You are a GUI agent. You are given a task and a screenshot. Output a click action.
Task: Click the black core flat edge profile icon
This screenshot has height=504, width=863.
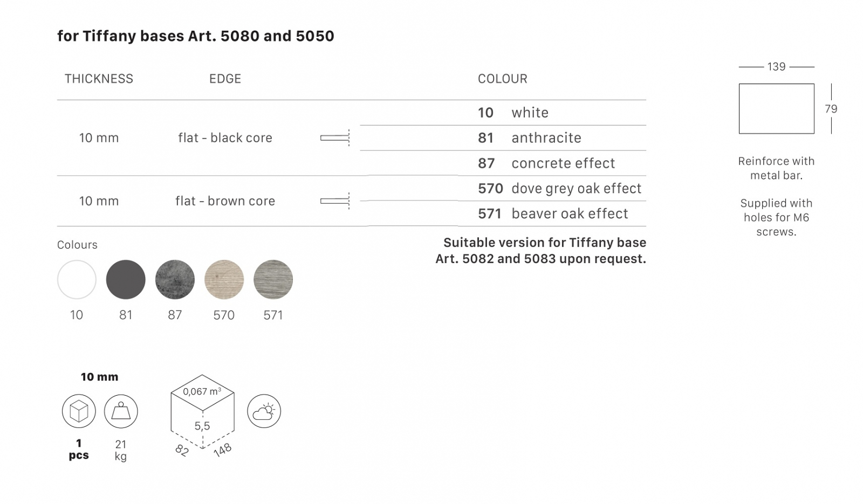coord(335,138)
